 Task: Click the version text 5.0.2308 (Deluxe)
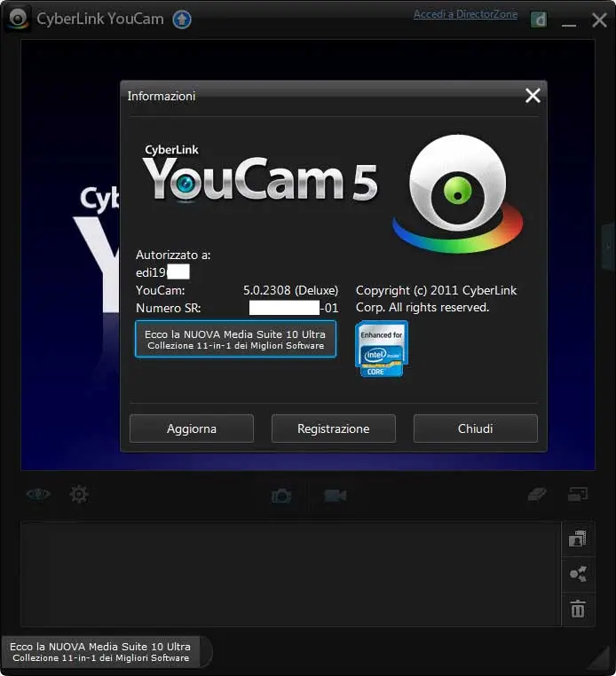click(291, 290)
